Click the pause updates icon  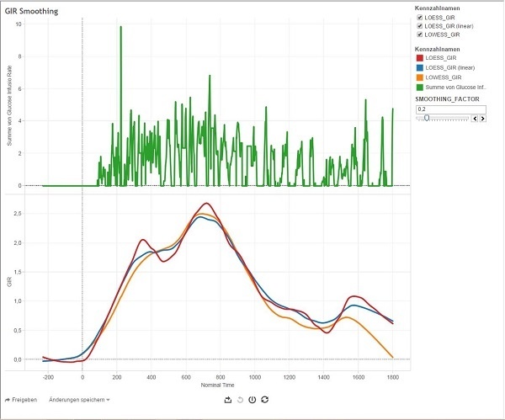click(x=252, y=400)
